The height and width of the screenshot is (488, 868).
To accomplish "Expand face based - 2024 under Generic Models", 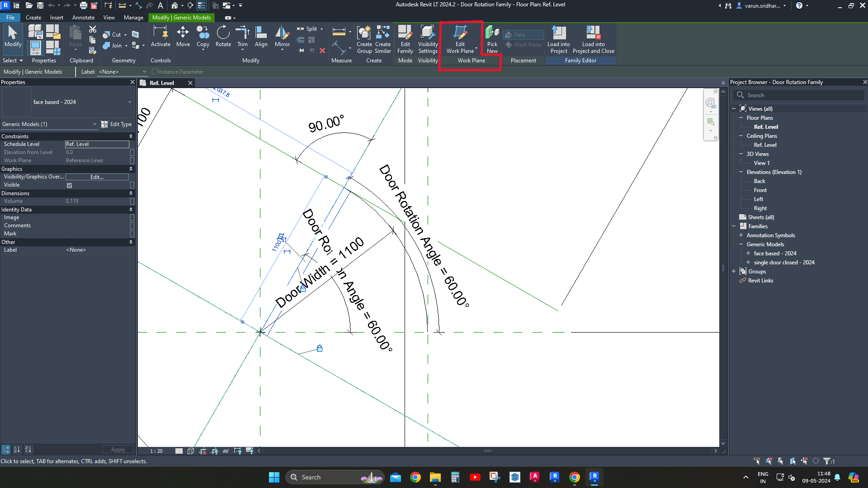I will (749, 253).
